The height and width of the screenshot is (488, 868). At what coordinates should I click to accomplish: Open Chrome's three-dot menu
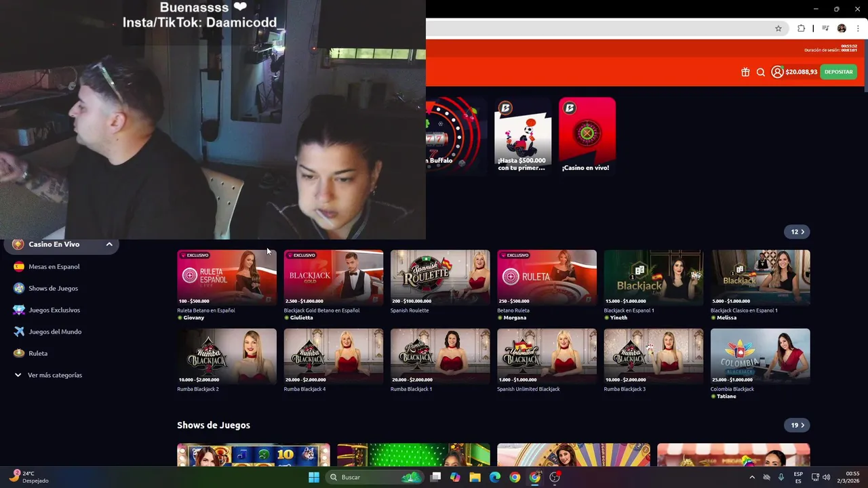(858, 28)
